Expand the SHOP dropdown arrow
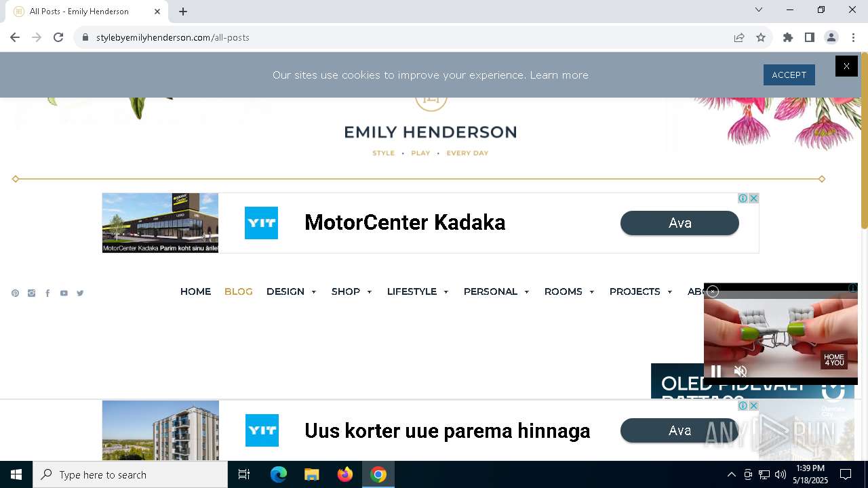 (370, 292)
